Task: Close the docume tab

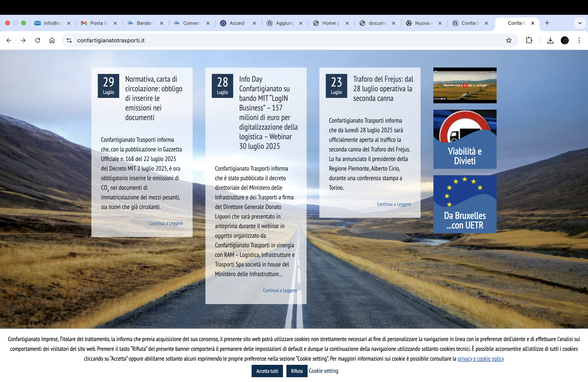Action: click(x=394, y=23)
